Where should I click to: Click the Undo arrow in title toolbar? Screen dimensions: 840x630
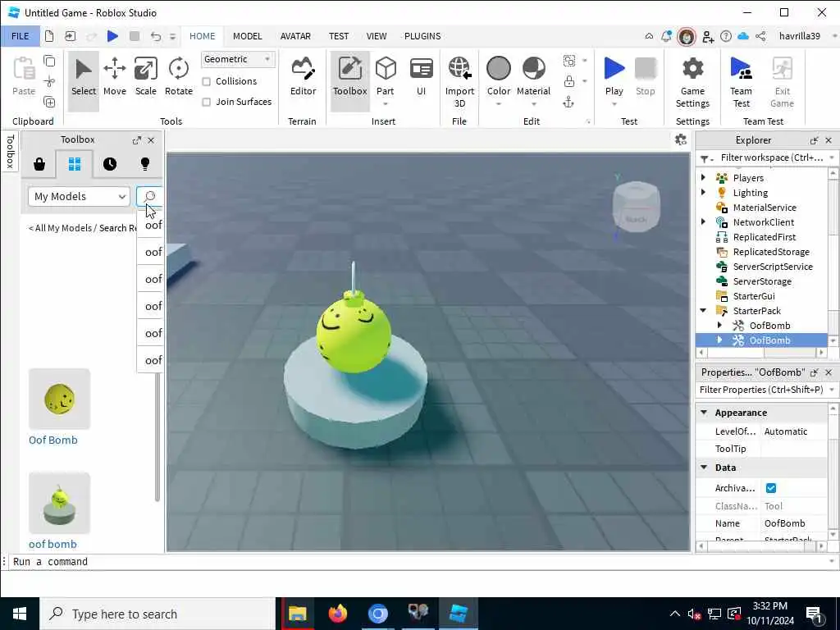155,36
